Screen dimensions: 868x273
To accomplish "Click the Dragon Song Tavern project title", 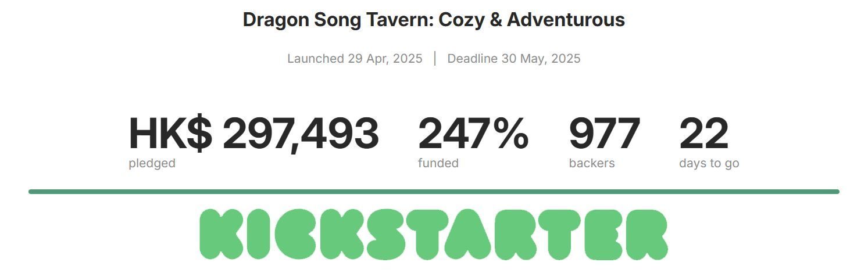I will (434, 20).
